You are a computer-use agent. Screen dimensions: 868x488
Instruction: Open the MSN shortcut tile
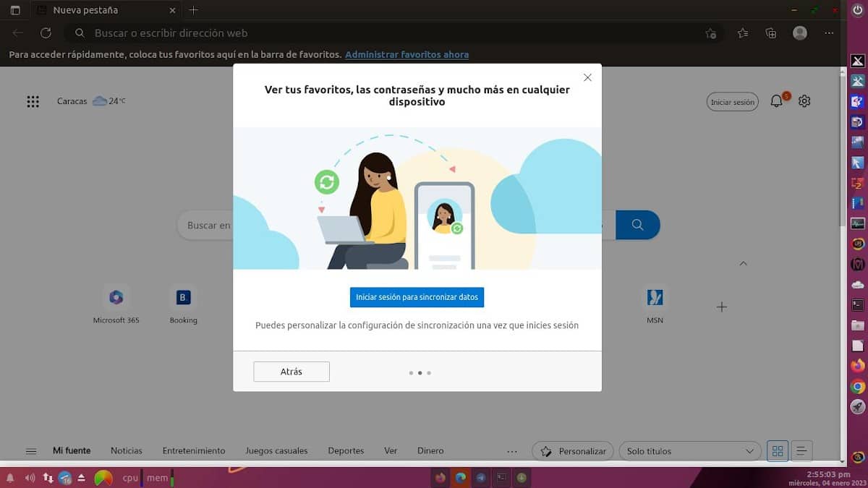655,297
